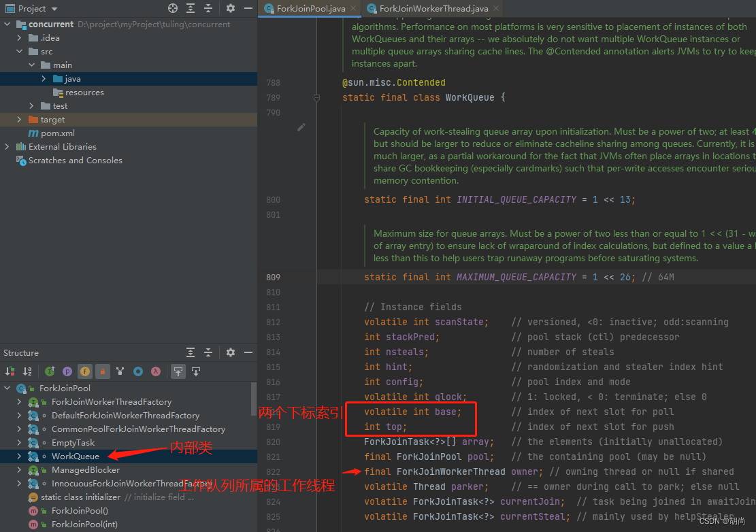Click the WorkQueue class name in editor
The image size is (756, 532).
click(470, 97)
